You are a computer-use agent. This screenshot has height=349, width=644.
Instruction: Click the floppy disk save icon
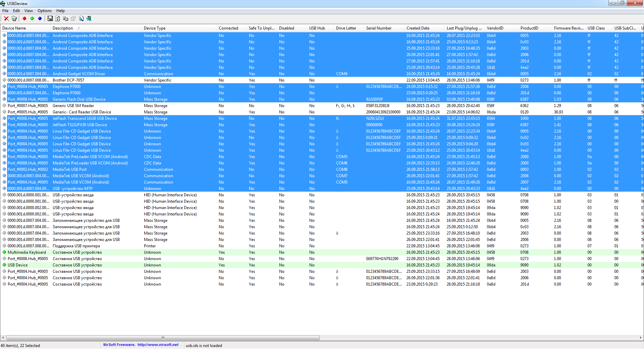pos(50,19)
